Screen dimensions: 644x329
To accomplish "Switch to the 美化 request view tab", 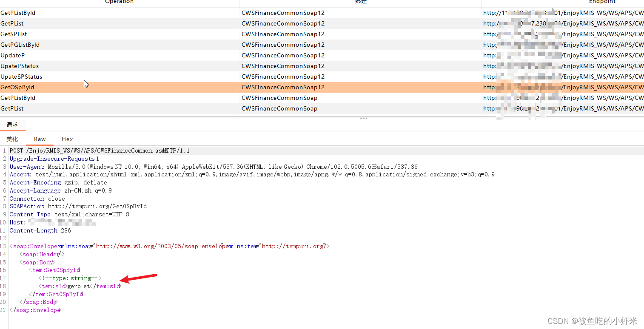I will (x=12, y=139).
